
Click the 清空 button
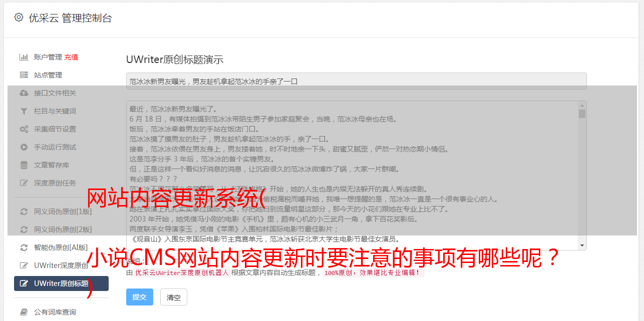pos(174,297)
